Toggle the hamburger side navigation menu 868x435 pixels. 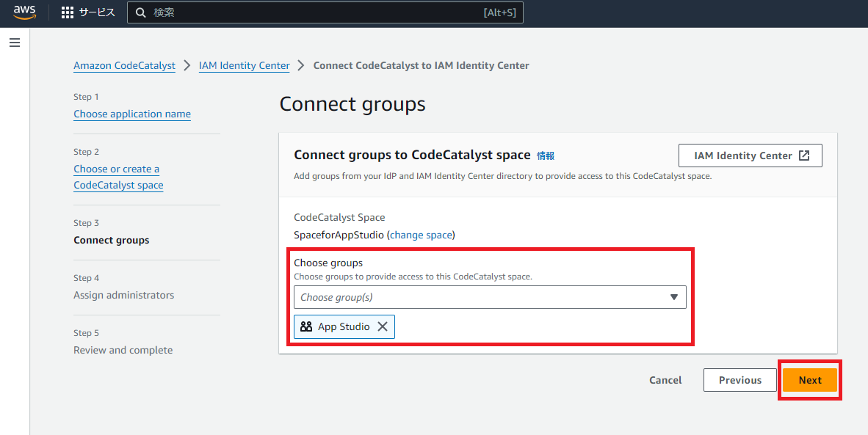tap(15, 43)
